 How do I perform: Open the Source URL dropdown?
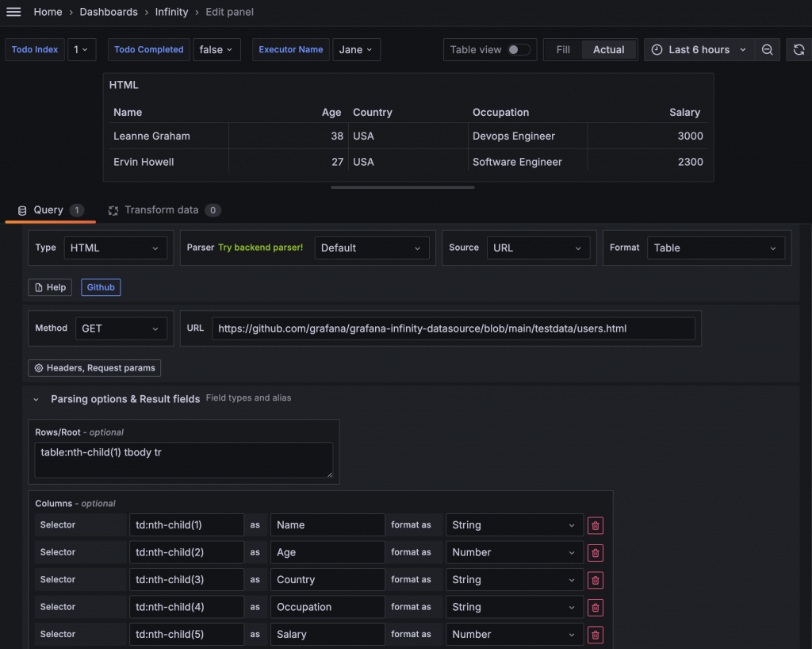pos(538,248)
